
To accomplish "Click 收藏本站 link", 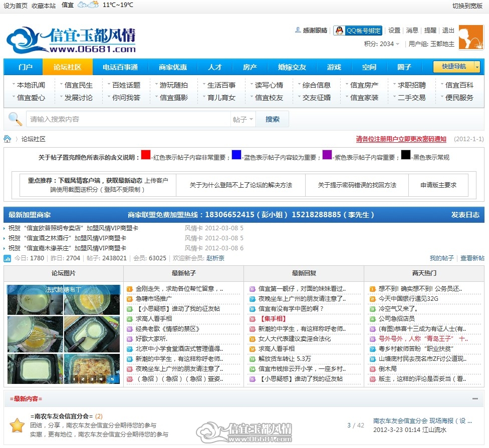I will coord(44,6).
